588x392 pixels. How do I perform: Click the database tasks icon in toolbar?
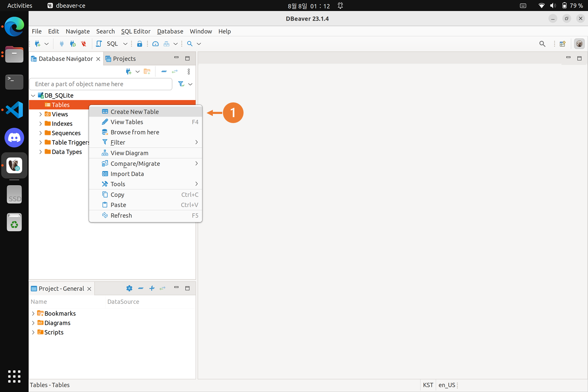(167, 44)
